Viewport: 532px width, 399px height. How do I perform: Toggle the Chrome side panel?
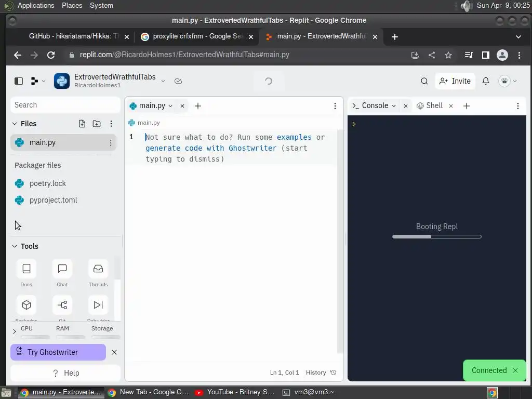[486, 55]
